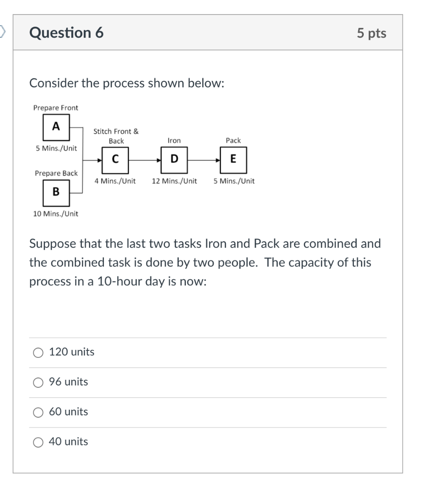Click the Iron box labeled D
Viewport: 448px width, 479px height.
click(174, 159)
